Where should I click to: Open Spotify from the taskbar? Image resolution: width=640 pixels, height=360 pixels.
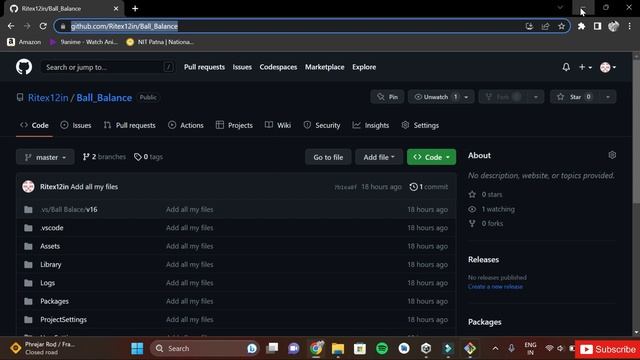(x=382, y=348)
